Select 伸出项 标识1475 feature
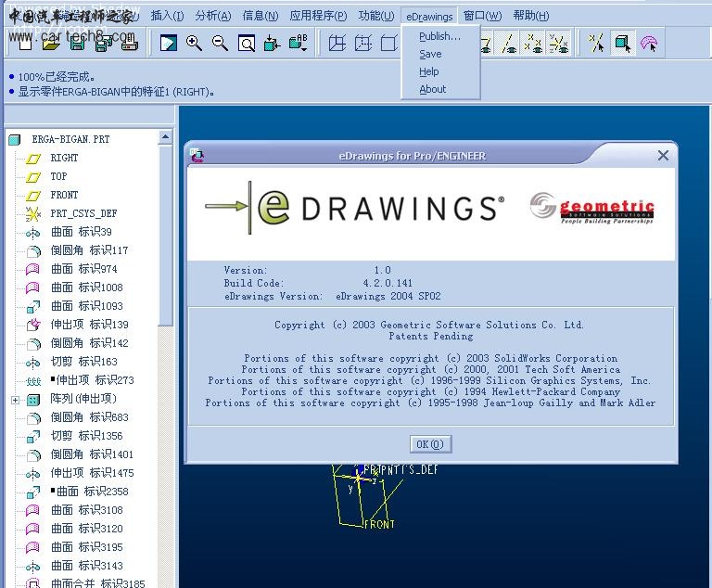712x588 pixels. tap(92, 473)
